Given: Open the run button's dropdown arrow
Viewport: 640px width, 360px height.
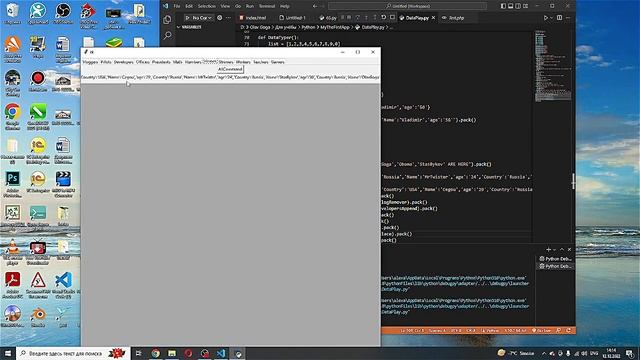Looking at the screenshot, I should (x=551, y=18).
